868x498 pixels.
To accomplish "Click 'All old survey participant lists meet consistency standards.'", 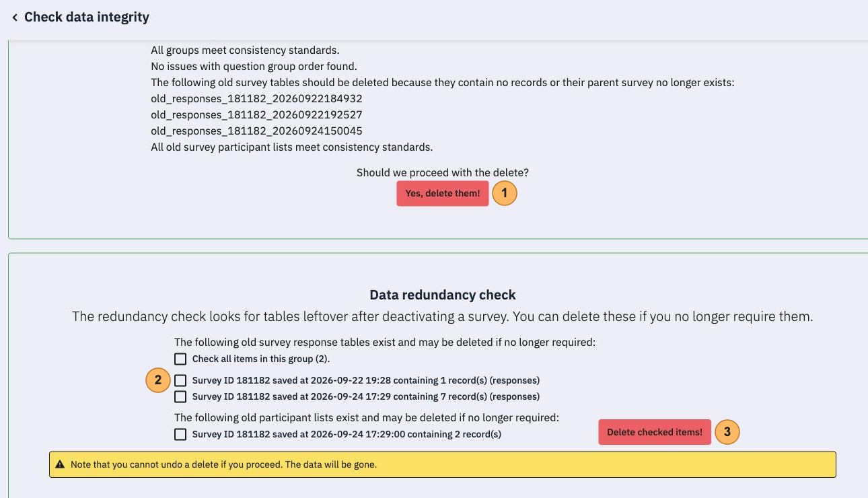I will [292, 147].
